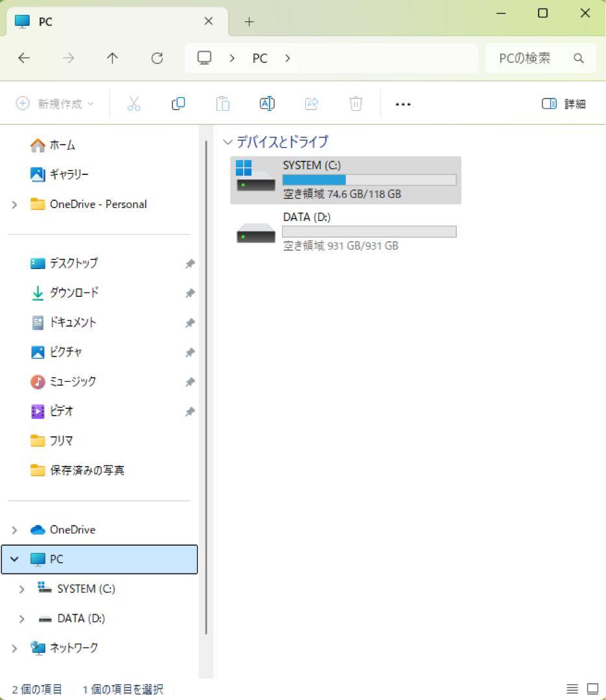Click the Paste icon
The width and height of the screenshot is (606, 700).
[x=222, y=104]
